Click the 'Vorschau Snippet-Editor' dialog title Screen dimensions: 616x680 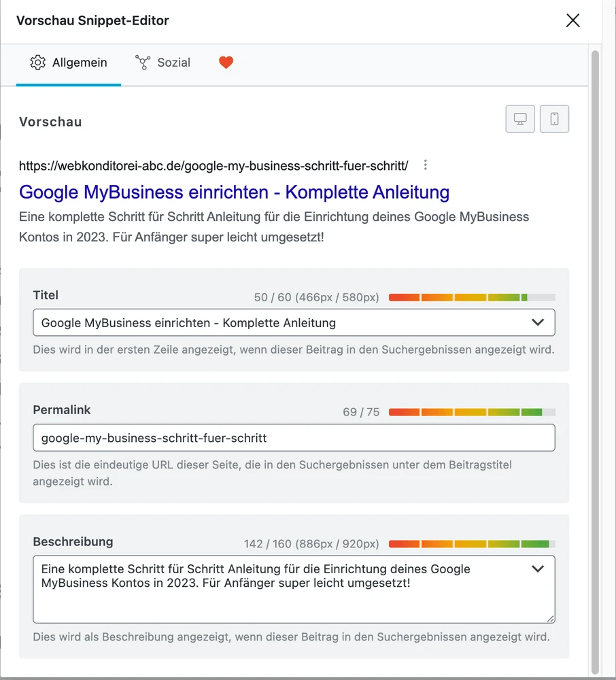tap(92, 20)
